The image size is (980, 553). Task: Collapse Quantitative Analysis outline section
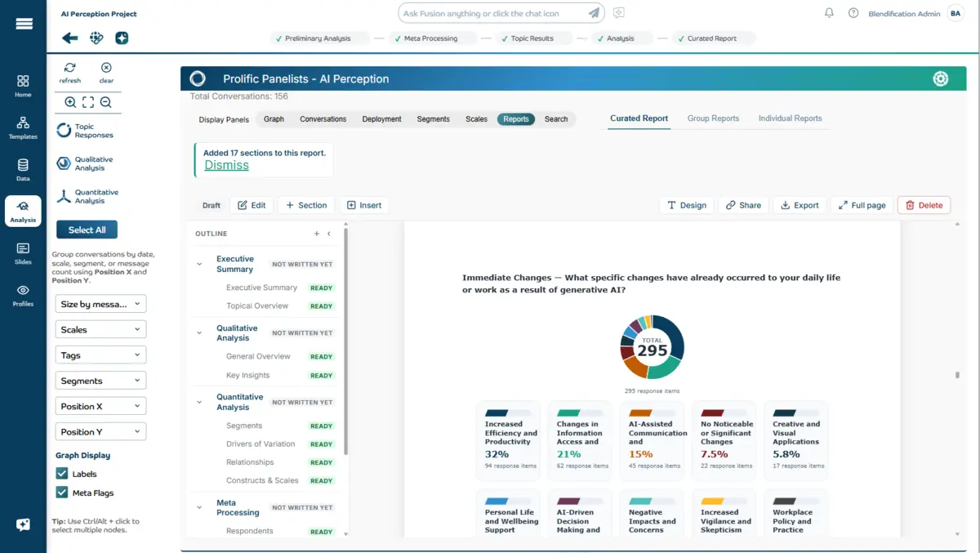coord(199,402)
